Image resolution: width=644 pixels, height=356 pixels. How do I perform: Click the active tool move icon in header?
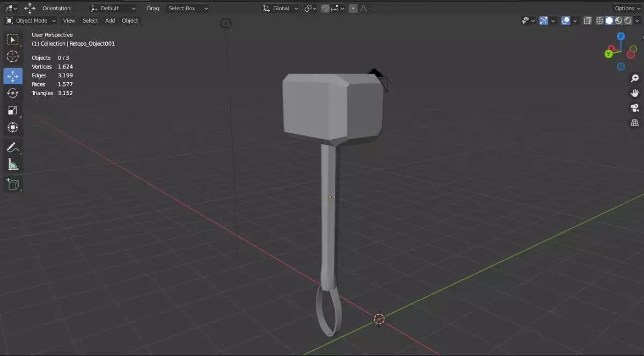click(x=30, y=8)
